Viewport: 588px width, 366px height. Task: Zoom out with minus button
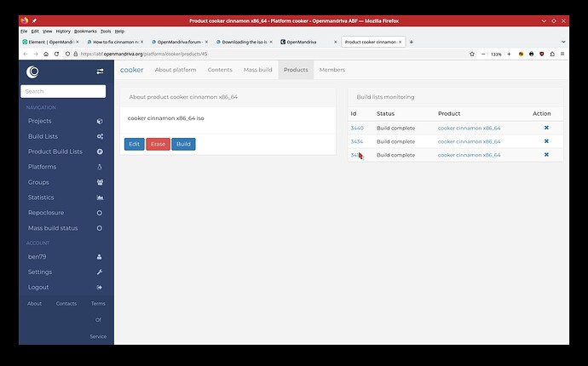pos(483,54)
